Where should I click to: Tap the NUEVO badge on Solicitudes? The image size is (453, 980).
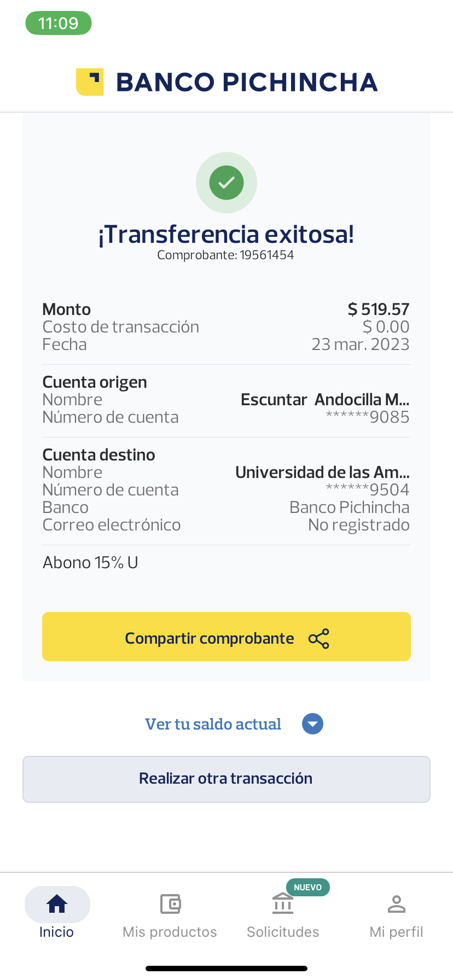(307, 887)
